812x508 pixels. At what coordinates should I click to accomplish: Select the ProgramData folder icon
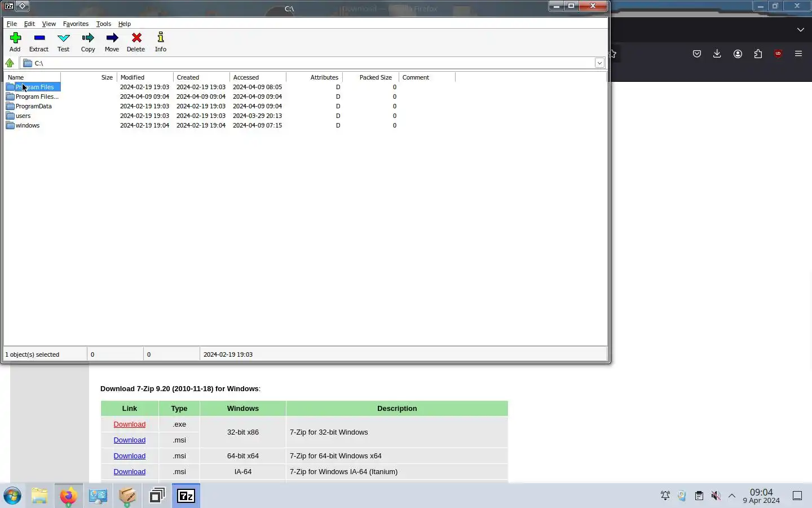(10, 106)
